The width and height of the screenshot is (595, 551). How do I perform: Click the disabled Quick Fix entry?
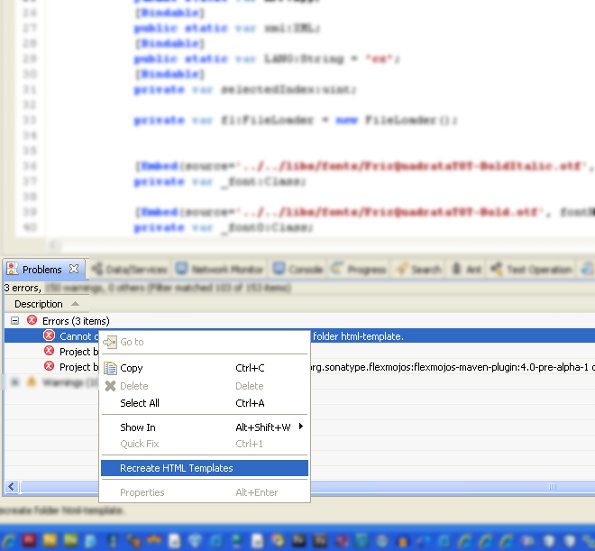(204, 444)
